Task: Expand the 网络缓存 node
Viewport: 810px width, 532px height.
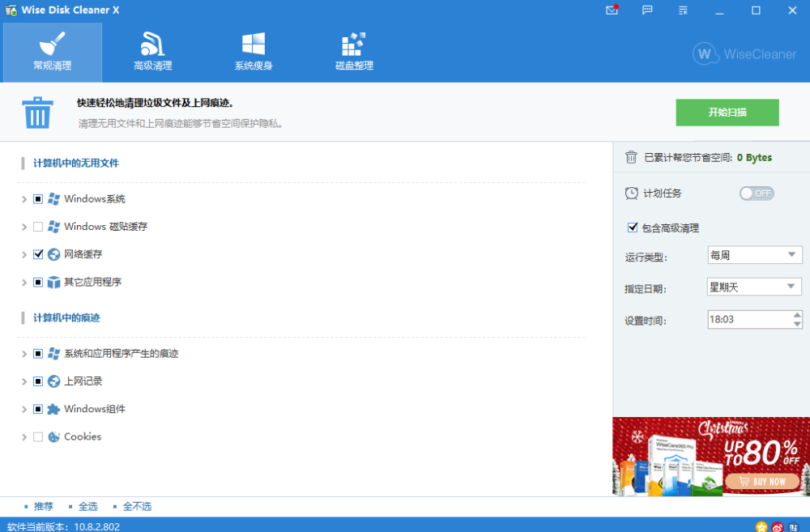Action: pyautogui.click(x=23, y=254)
